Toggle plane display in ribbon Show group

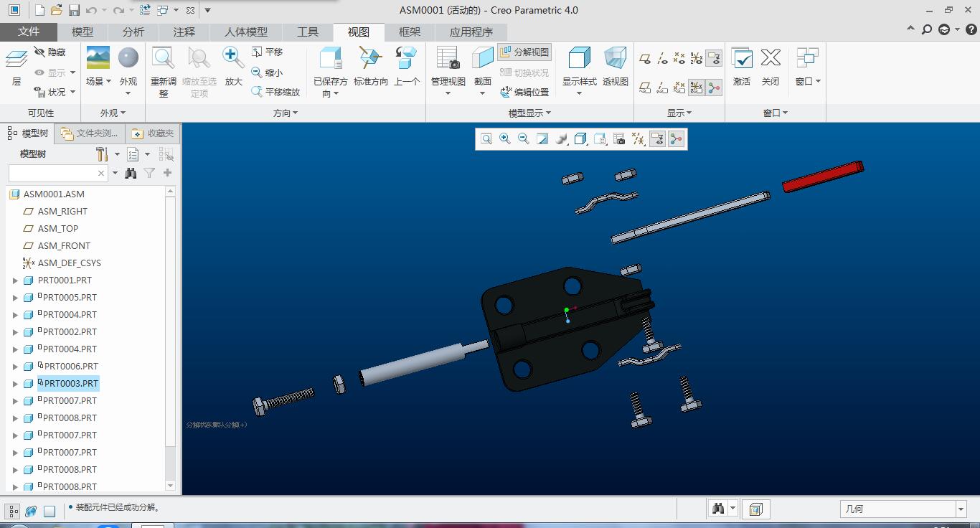pyautogui.click(x=645, y=58)
